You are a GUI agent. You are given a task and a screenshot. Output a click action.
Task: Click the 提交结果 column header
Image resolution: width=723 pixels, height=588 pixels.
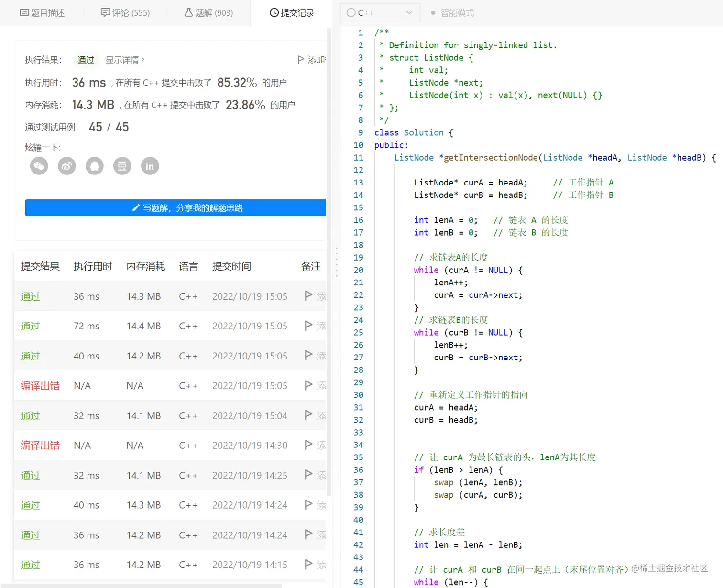40,266
